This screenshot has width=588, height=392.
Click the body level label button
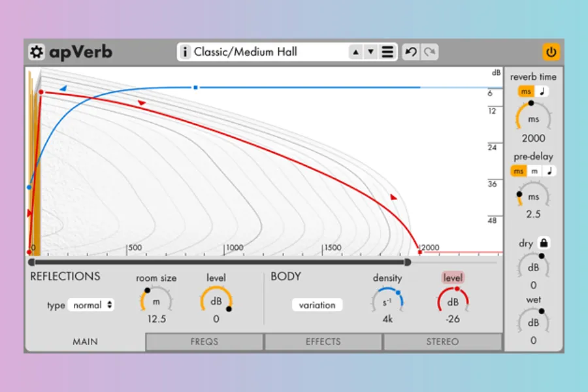pos(453,278)
